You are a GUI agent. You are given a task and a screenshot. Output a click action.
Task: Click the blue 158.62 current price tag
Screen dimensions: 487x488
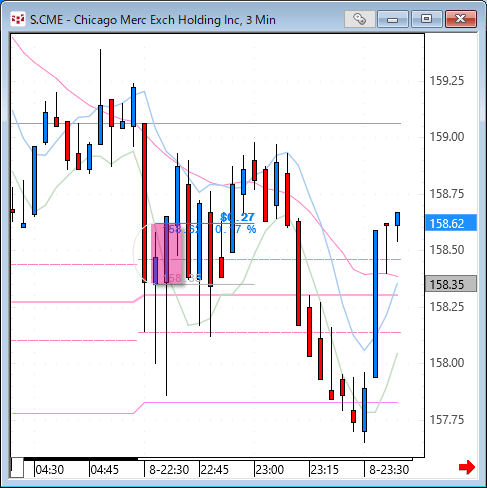[x=451, y=223]
